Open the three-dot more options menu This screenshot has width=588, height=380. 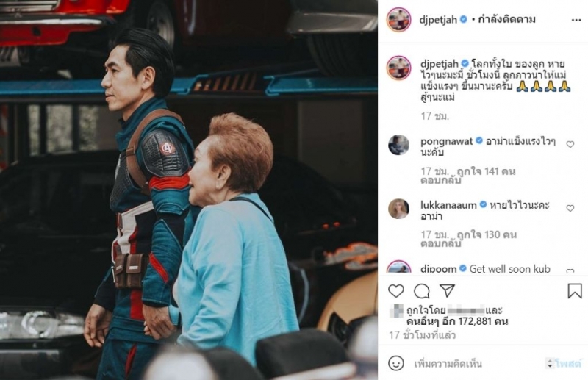click(576, 20)
